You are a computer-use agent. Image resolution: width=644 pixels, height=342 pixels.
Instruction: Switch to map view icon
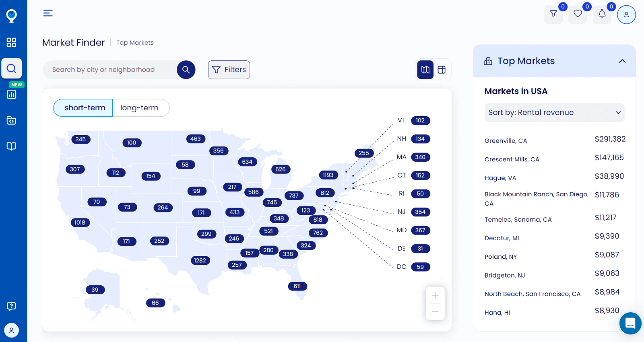[x=425, y=70]
